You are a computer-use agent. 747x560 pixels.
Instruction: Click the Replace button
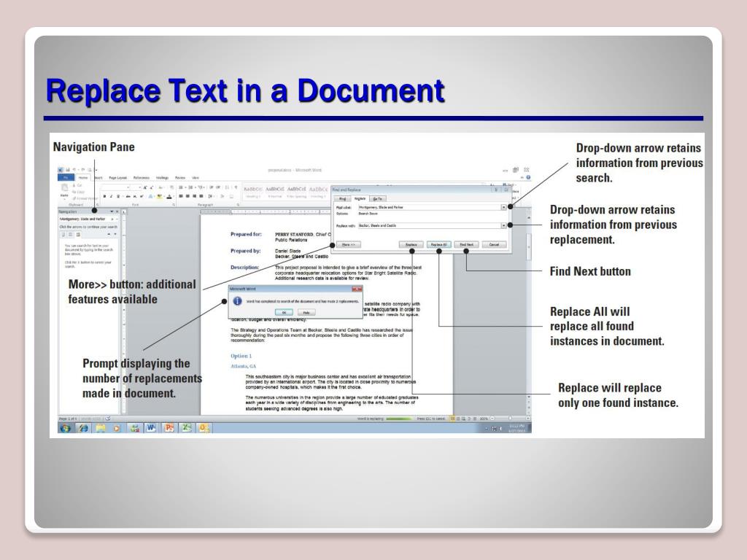click(x=411, y=244)
